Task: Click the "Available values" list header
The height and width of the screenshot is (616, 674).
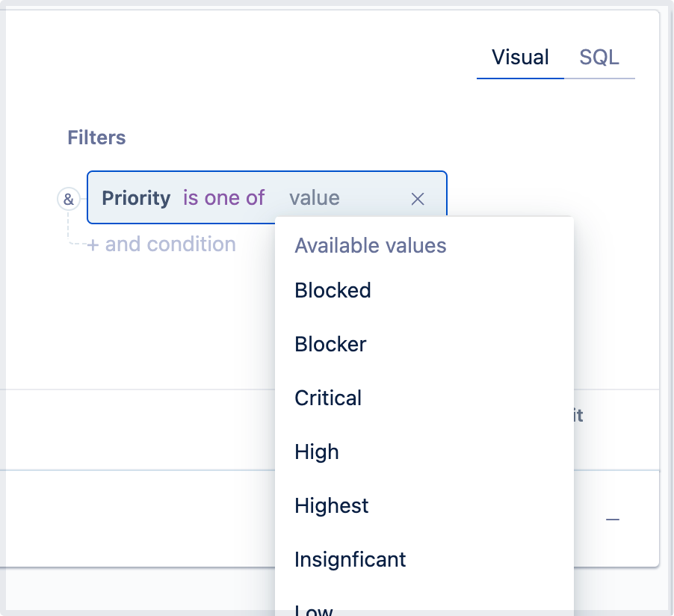Action: (371, 245)
